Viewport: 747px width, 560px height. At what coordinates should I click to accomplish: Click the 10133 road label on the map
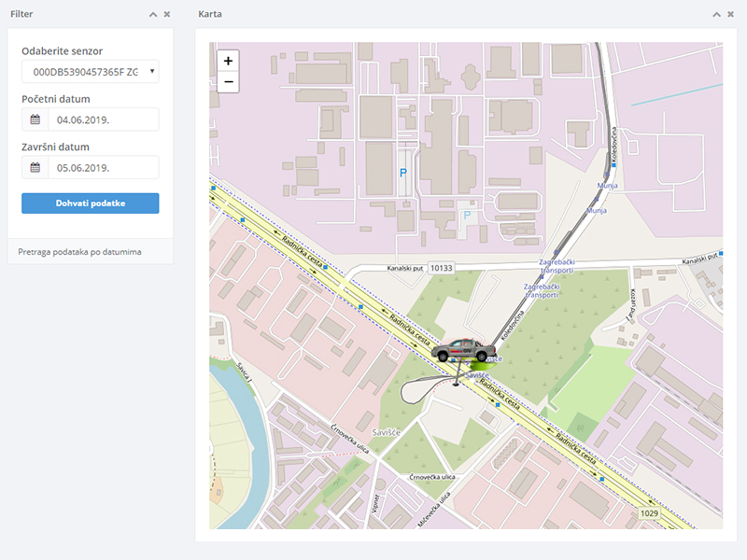pos(441,268)
